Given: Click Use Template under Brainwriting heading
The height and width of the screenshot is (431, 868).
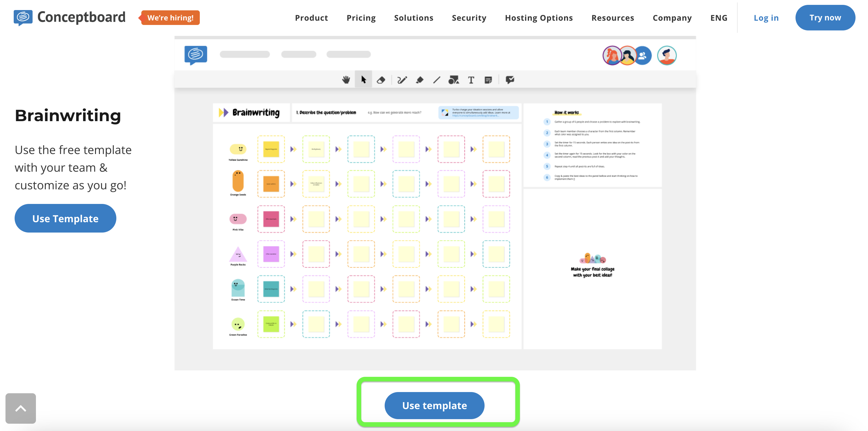Looking at the screenshot, I should tap(65, 218).
